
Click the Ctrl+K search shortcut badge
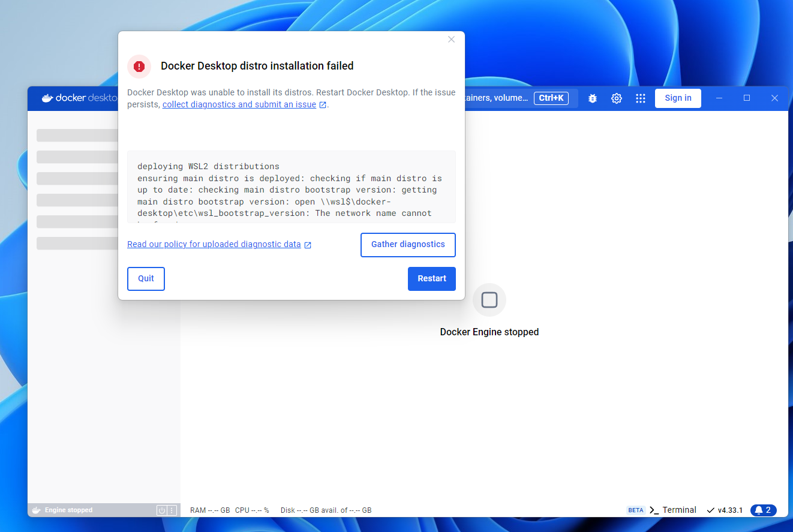click(x=551, y=98)
